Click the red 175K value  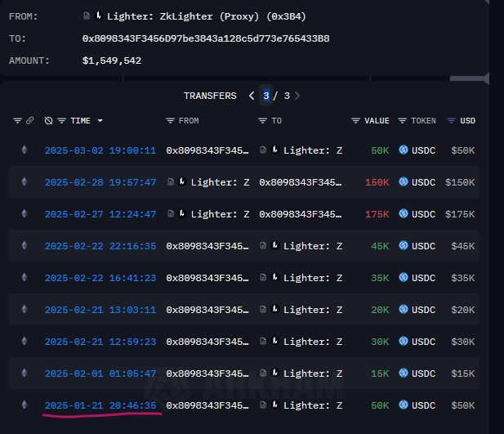click(x=377, y=214)
